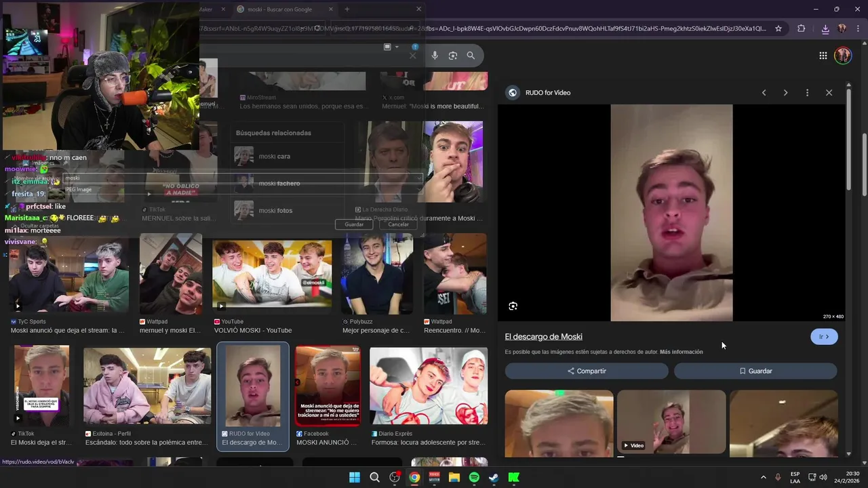
Task: Switch to the 'moski - Buscar con Google' tab
Action: click(x=279, y=9)
